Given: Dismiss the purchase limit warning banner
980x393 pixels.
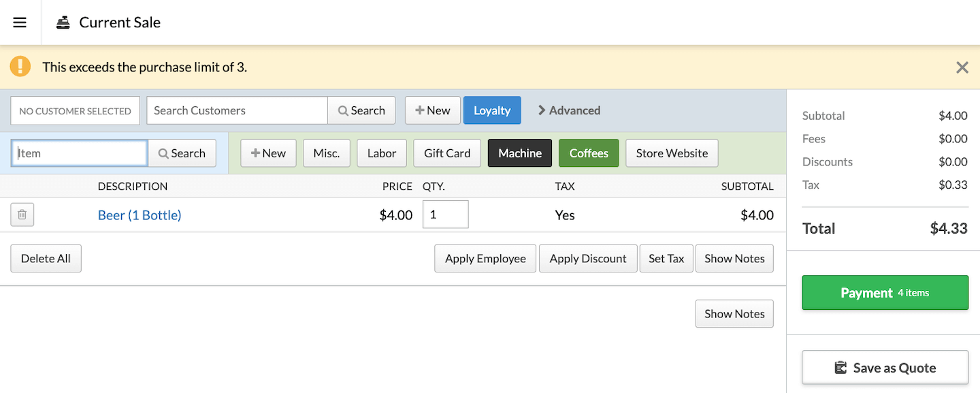Looking at the screenshot, I should coord(962,67).
